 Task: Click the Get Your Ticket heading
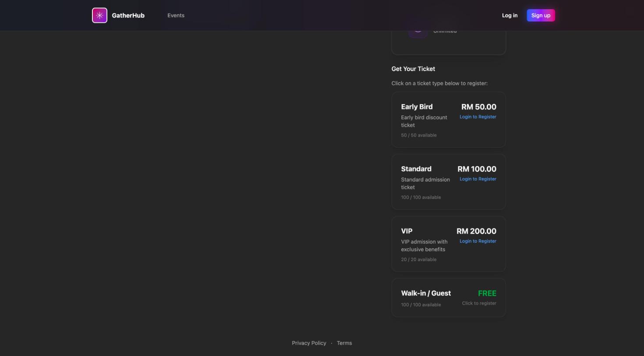tap(413, 69)
